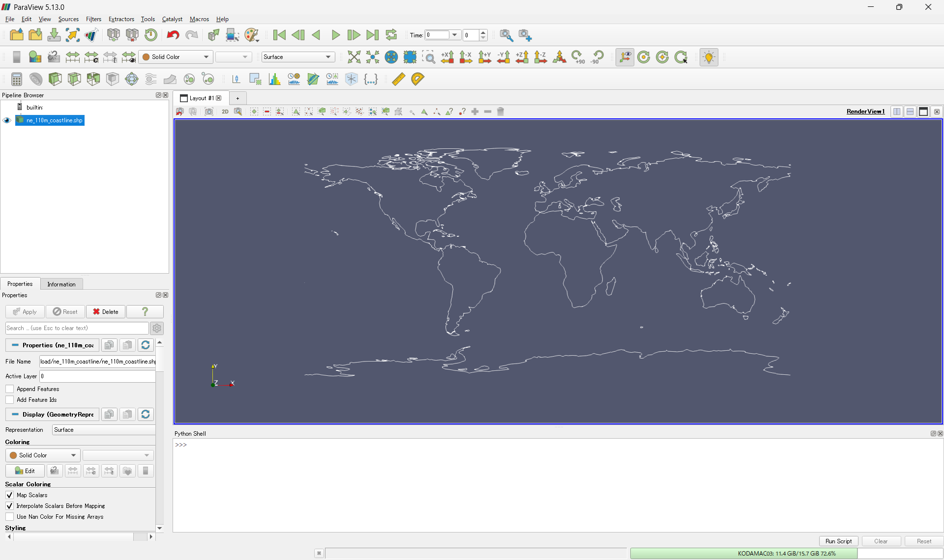Click the Run Script button

pyautogui.click(x=838, y=541)
